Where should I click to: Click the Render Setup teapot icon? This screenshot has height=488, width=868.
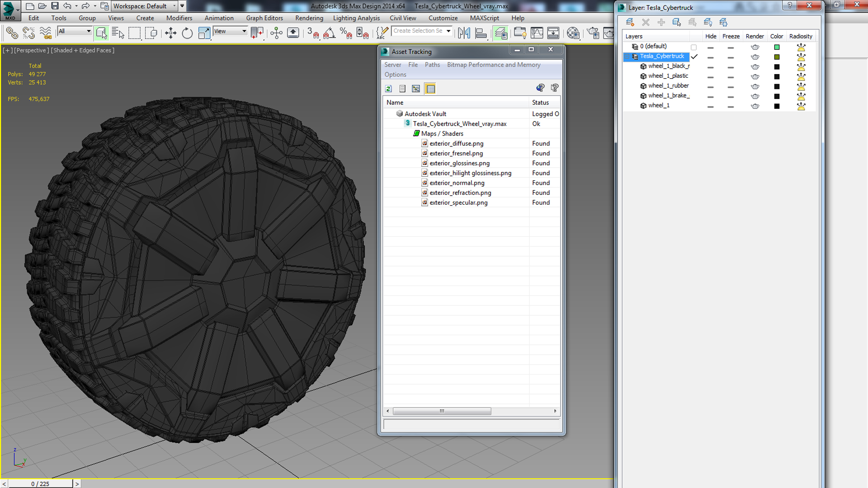pyautogui.click(x=593, y=33)
